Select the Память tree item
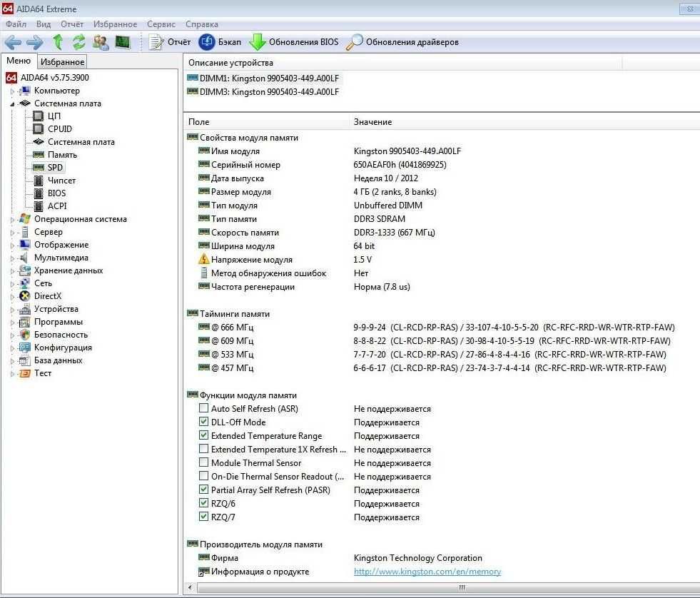700x598 pixels. click(x=62, y=155)
